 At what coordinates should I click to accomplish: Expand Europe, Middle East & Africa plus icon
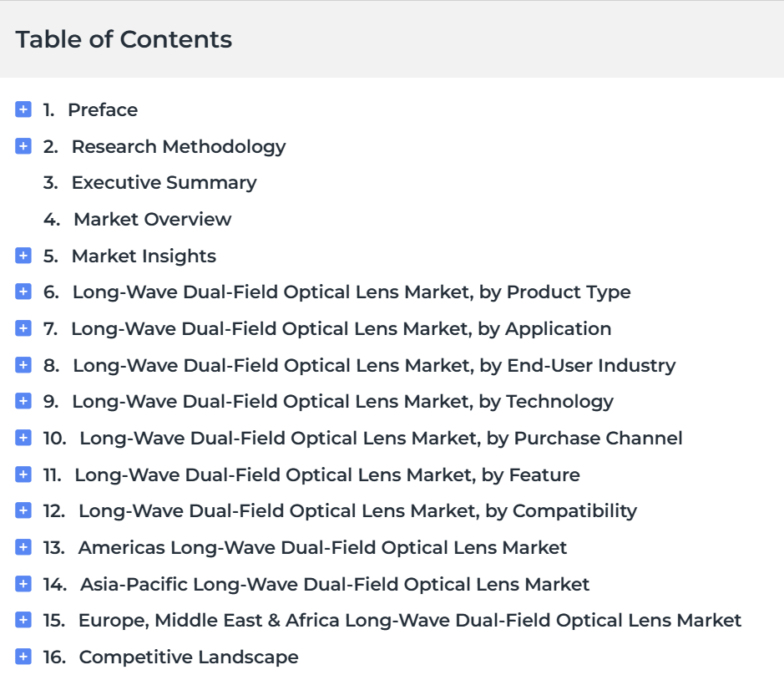click(23, 620)
